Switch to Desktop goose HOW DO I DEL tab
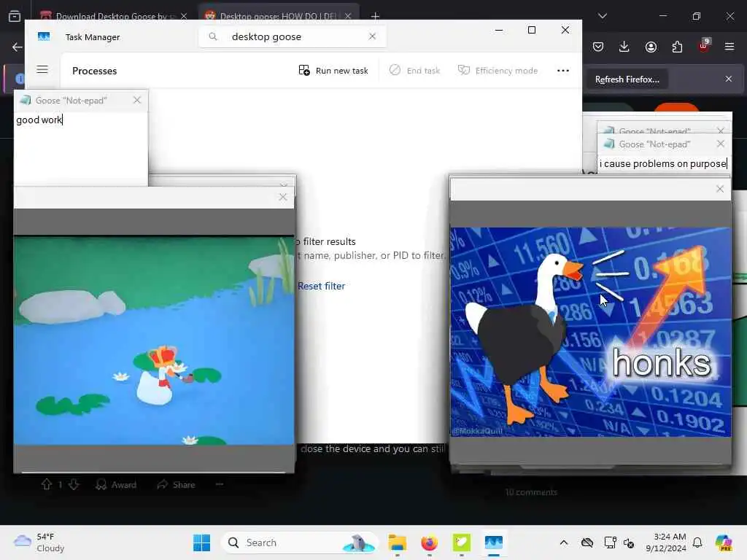This screenshot has height=560, width=747. (279, 16)
